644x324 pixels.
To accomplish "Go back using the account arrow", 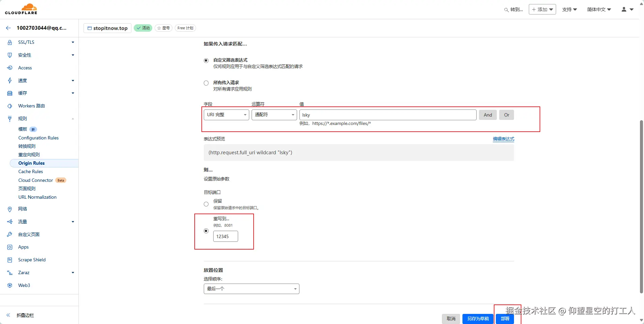I will (x=8, y=28).
